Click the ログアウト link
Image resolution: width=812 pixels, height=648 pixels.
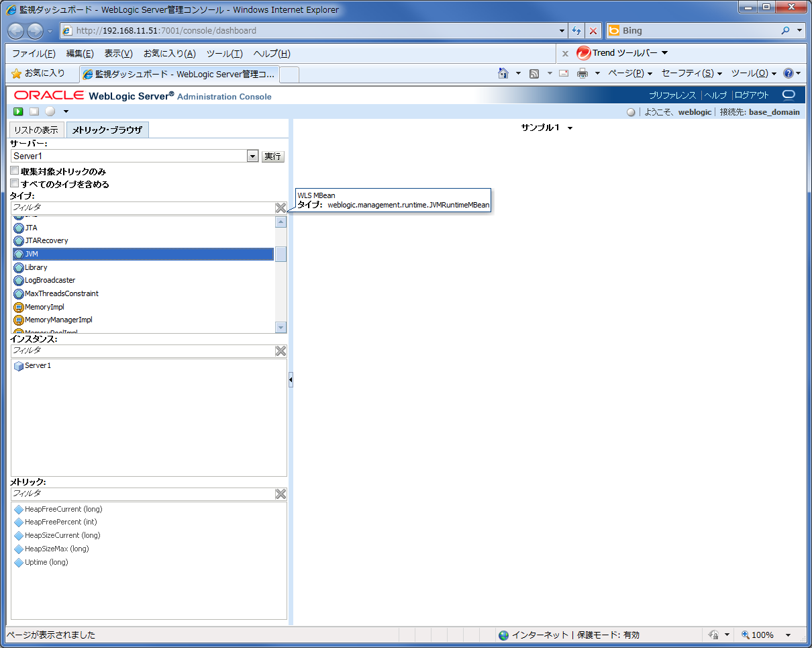[752, 95]
